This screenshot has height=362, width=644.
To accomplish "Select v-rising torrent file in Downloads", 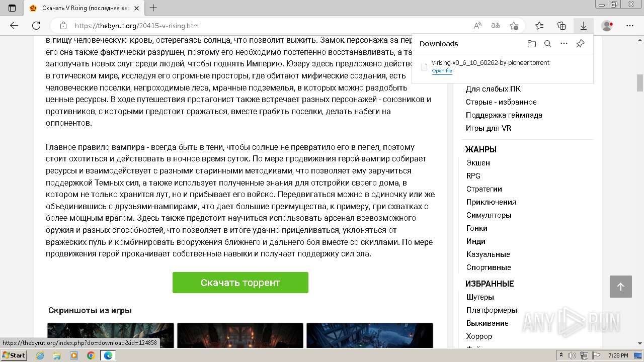I will point(491,62).
